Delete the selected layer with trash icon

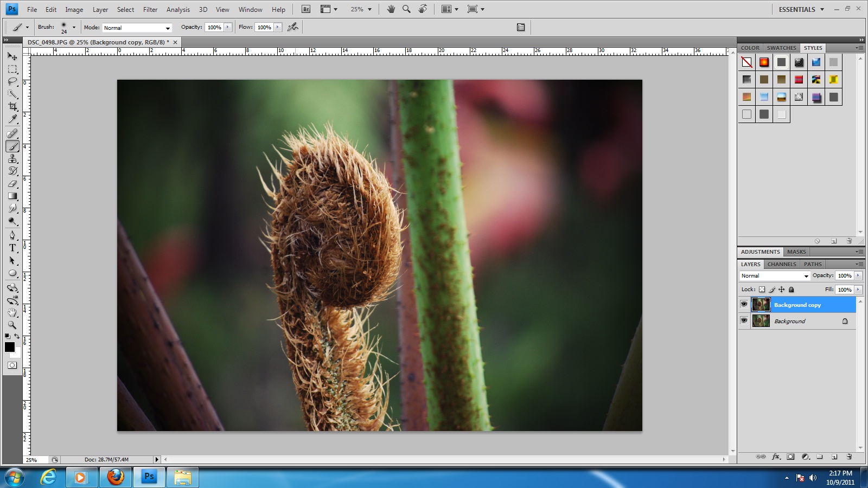(849, 457)
